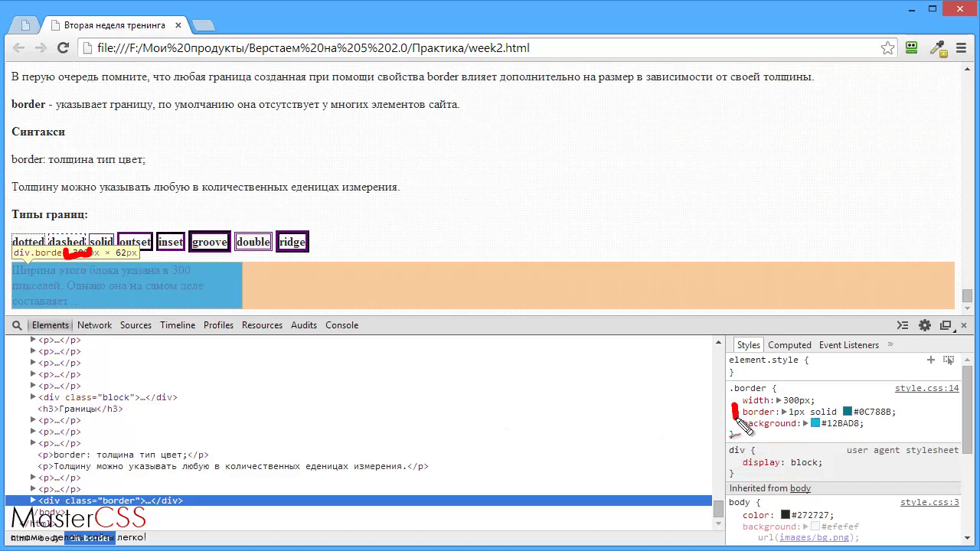Expand body background property triangle
The width and height of the screenshot is (980, 551).
click(805, 527)
